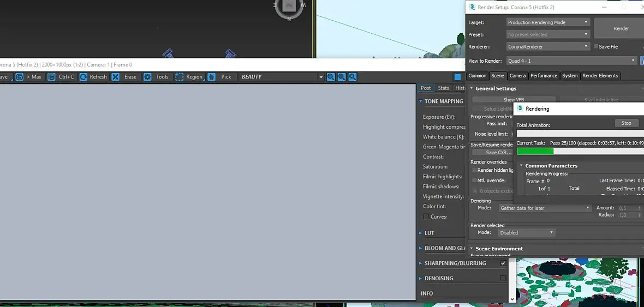This screenshot has height=307, width=644.
Task: Toggle Render hidden lights checkbox
Action: (474, 170)
